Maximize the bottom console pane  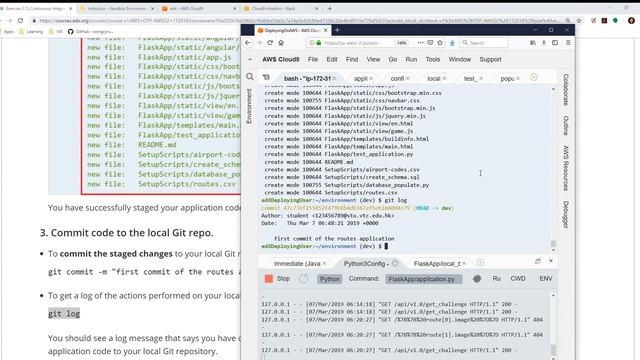[x=538, y=261]
